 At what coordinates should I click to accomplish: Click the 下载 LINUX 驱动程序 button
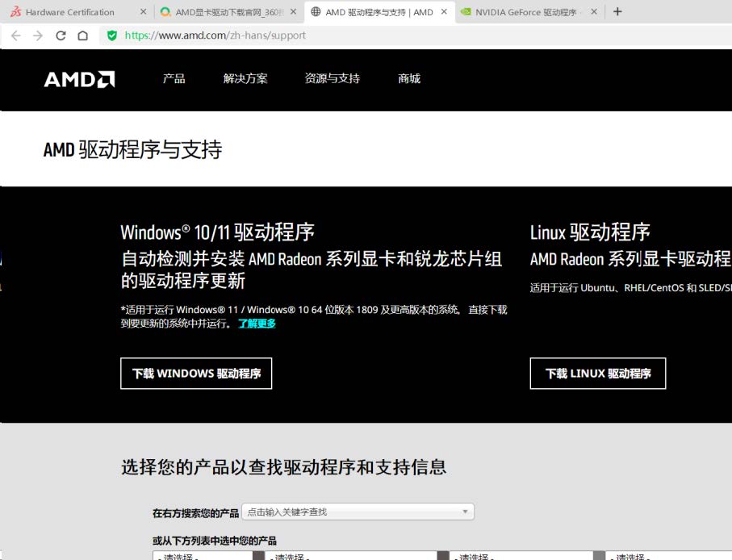point(598,374)
